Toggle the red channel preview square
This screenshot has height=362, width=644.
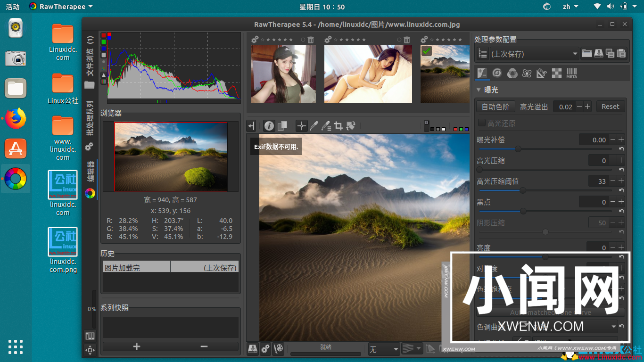point(455,129)
